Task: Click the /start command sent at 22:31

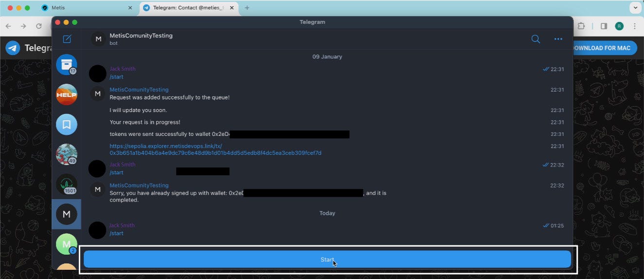Action: (116, 77)
